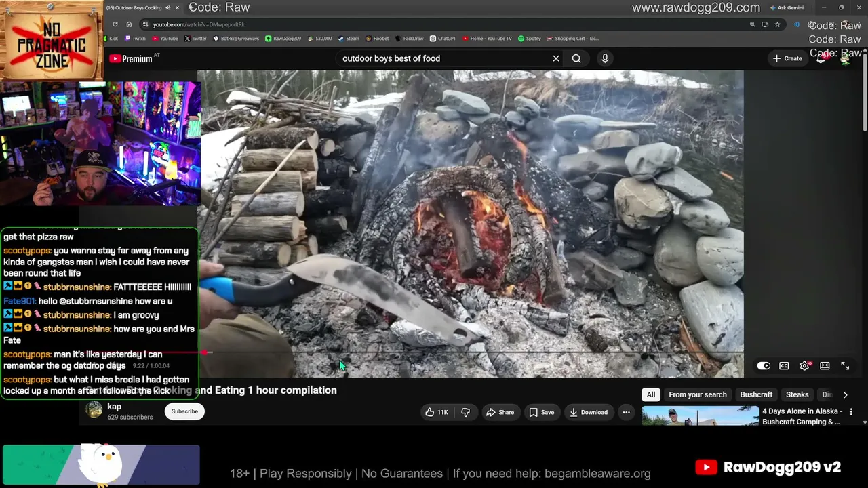
Task: Open the Home - YouTube TV bookmark
Action: (487, 39)
